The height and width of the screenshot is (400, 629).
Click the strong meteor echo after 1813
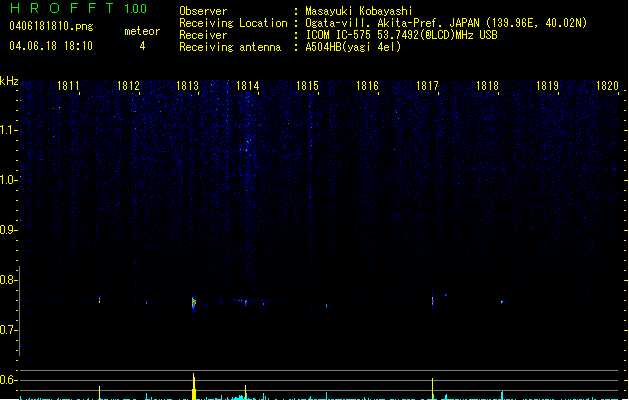tap(194, 303)
